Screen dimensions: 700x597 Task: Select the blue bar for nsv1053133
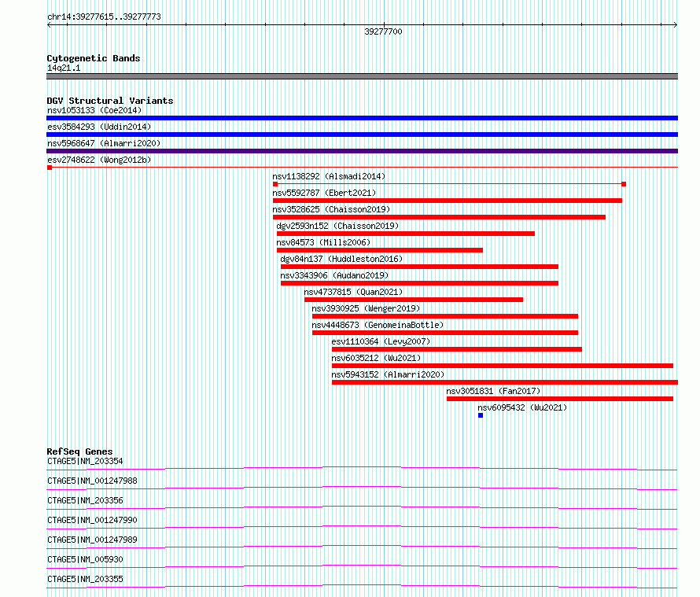362,118
